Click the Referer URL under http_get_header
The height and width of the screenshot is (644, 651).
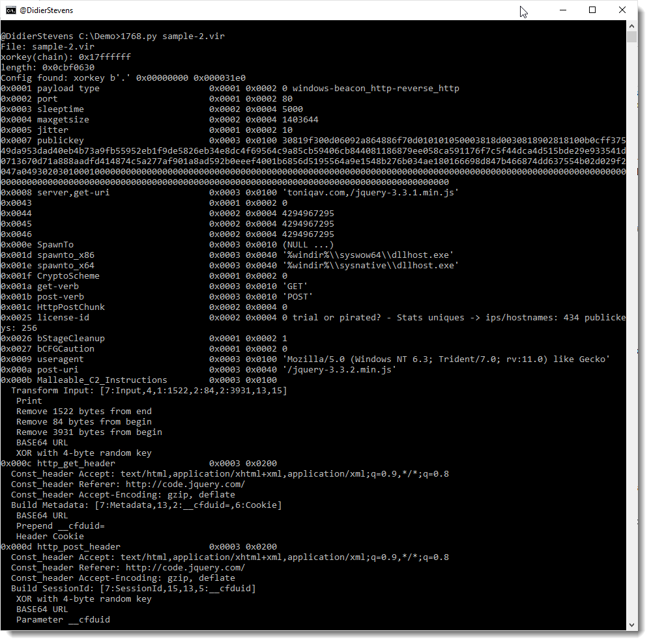(x=185, y=484)
